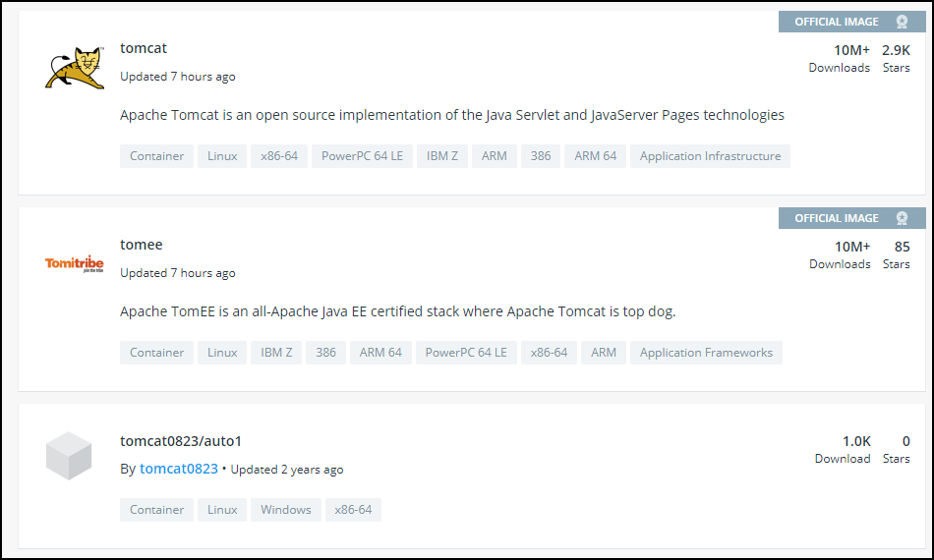Screen dimensions: 934x560
Task: Click the Tomitribe logo for tomee
Action: coord(75,263)
